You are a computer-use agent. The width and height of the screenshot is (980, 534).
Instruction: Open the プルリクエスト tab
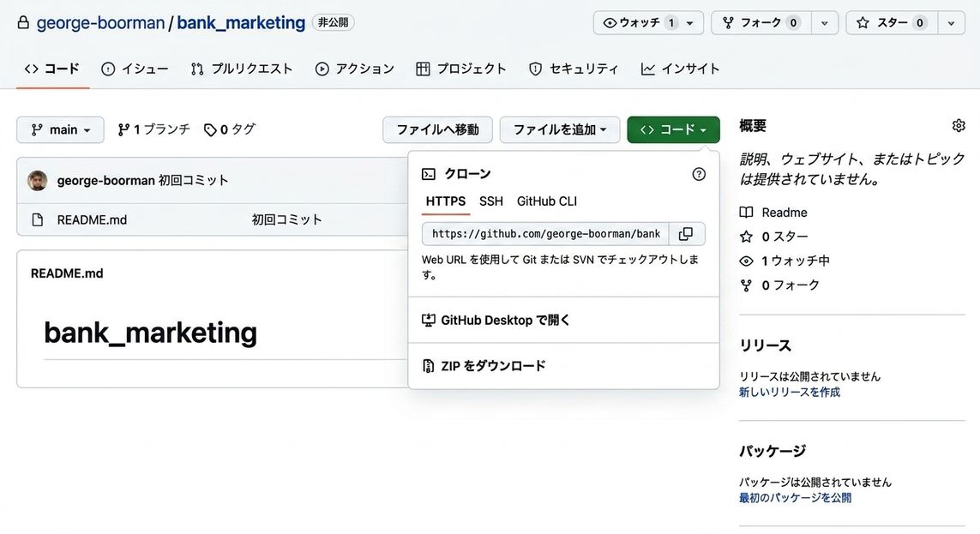pos(243,69)
